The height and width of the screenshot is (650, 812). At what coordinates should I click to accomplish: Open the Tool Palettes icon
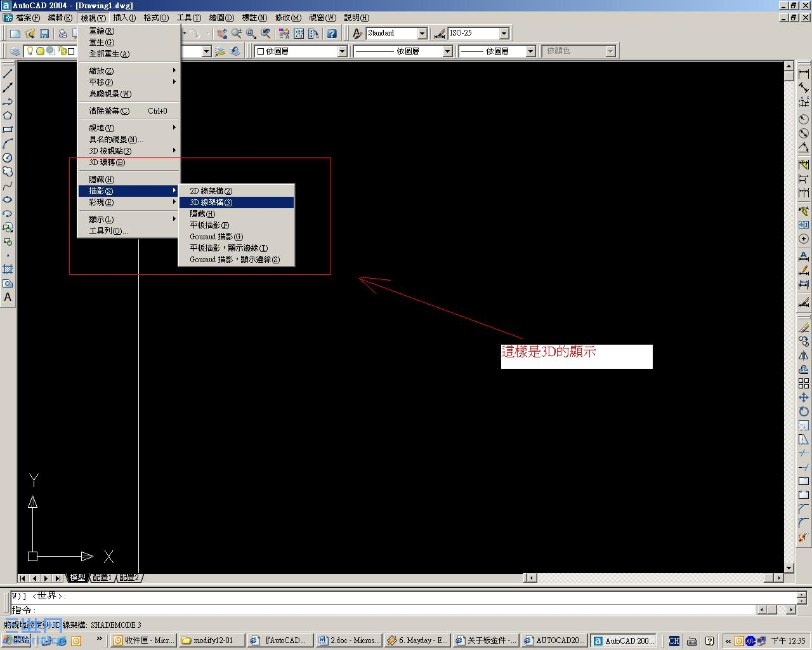click(313, 34)
